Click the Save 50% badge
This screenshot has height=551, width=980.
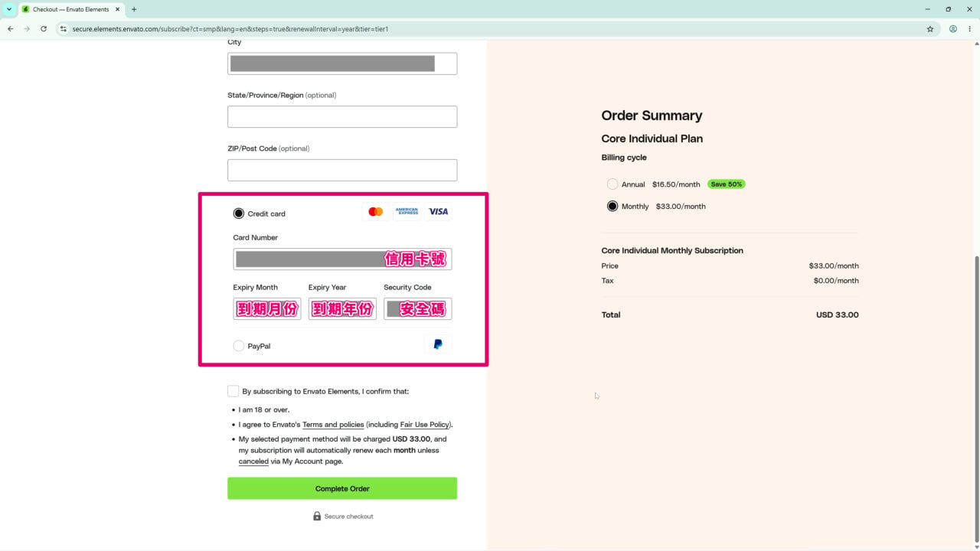click(726, 184)
